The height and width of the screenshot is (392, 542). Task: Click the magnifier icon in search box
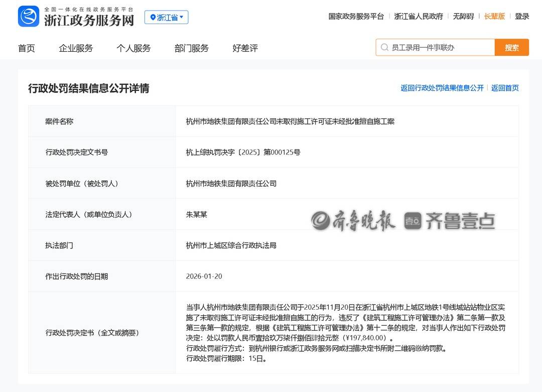click(384, 48)
